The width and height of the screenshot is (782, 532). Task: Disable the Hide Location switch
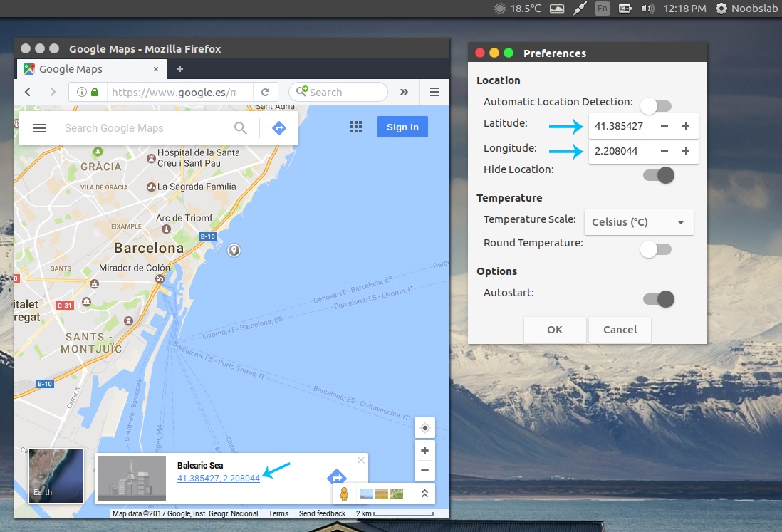pyautogui.click(x=655, y=174)
